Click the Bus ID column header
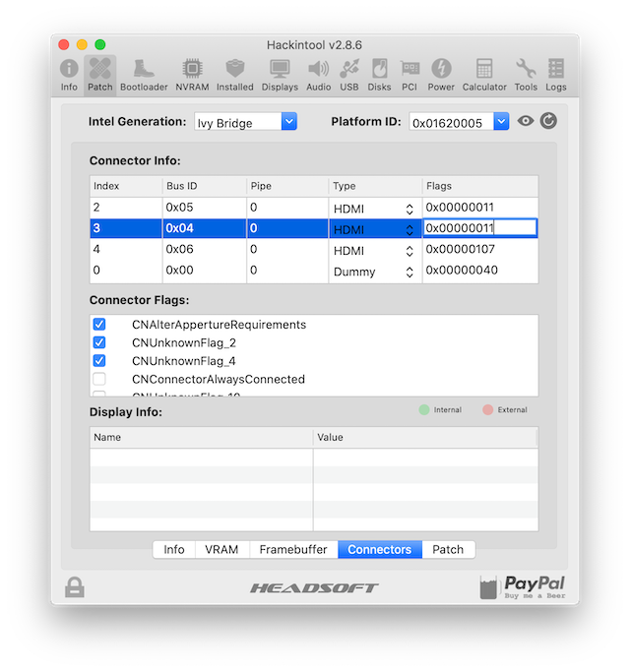Image resolution: width=630 pixels, height=672 pixels. (205, 186)
